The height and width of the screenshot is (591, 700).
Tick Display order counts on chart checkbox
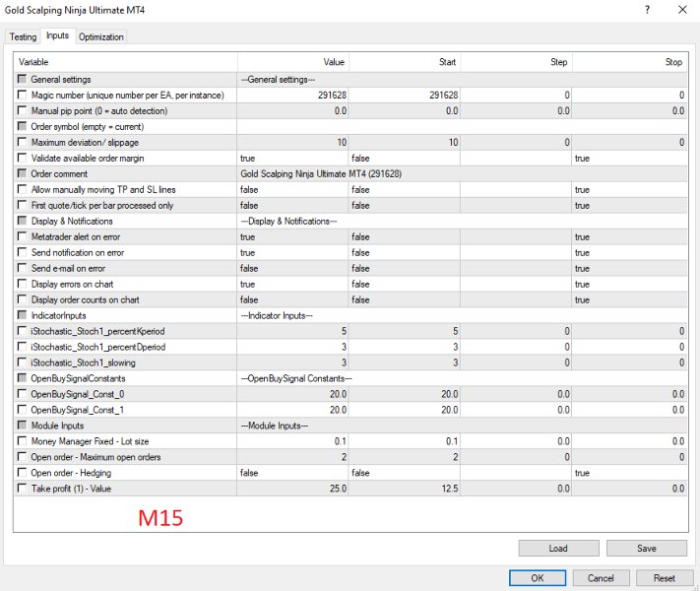pos(22,299)
